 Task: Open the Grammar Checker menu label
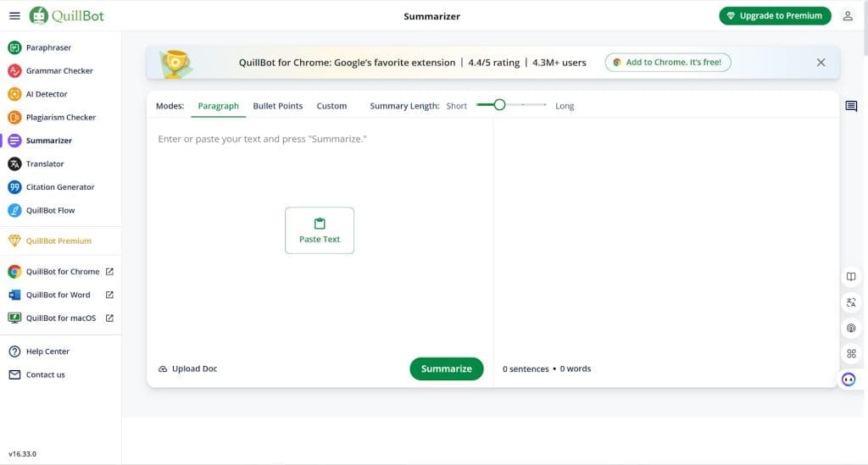tap(59, 71)
